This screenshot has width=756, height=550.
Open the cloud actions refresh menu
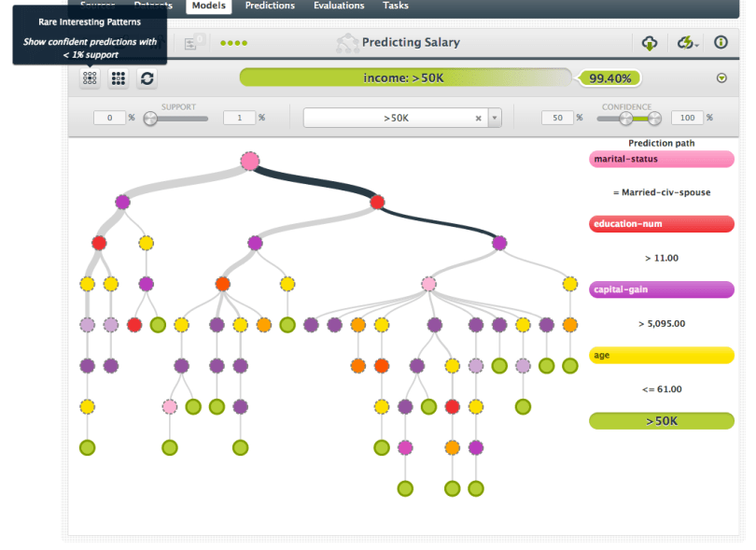(688, 43)
